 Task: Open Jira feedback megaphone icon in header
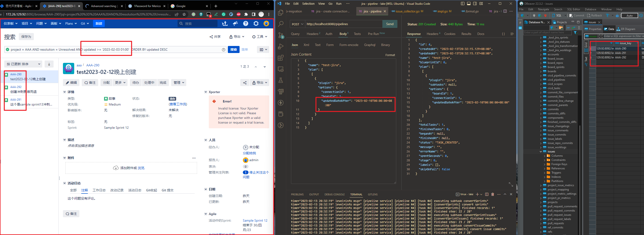coord(235,23)
